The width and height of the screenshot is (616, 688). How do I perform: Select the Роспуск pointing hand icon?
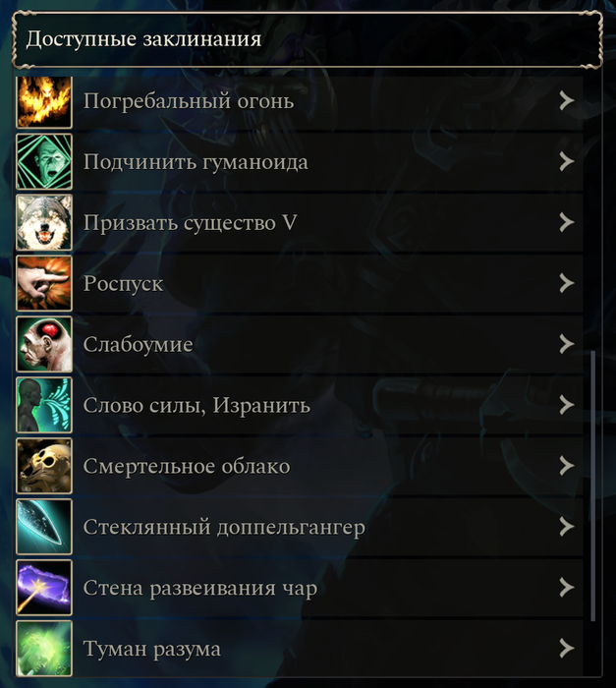(44, 283)
